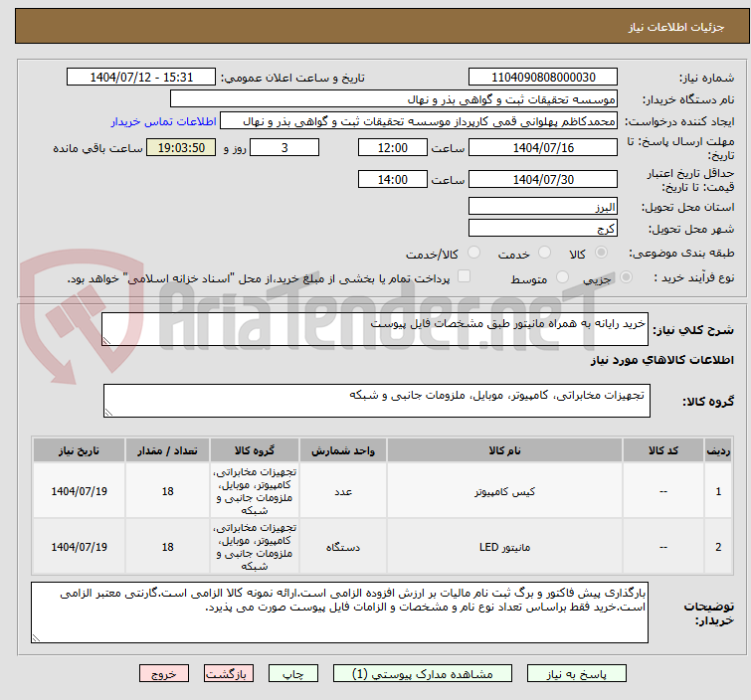Click date 1404/07/19 in مانیتور LED row

coord(79,547)
